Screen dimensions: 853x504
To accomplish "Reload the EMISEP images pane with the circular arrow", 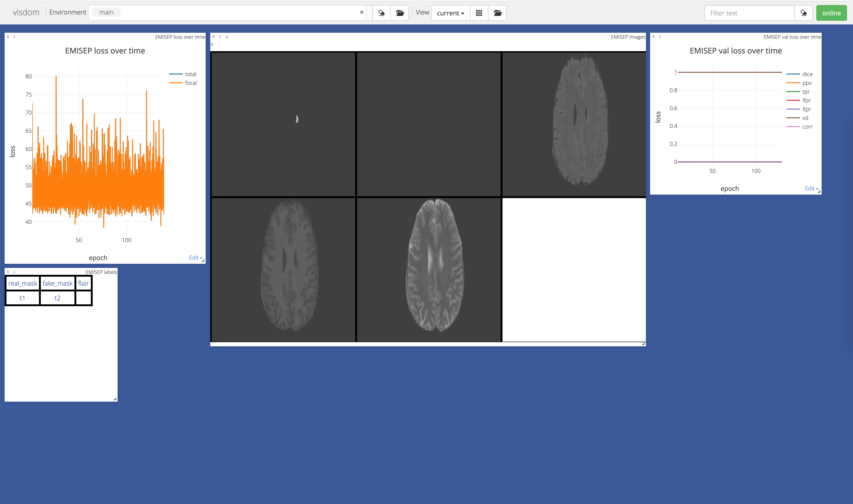I will pos(226,36).
